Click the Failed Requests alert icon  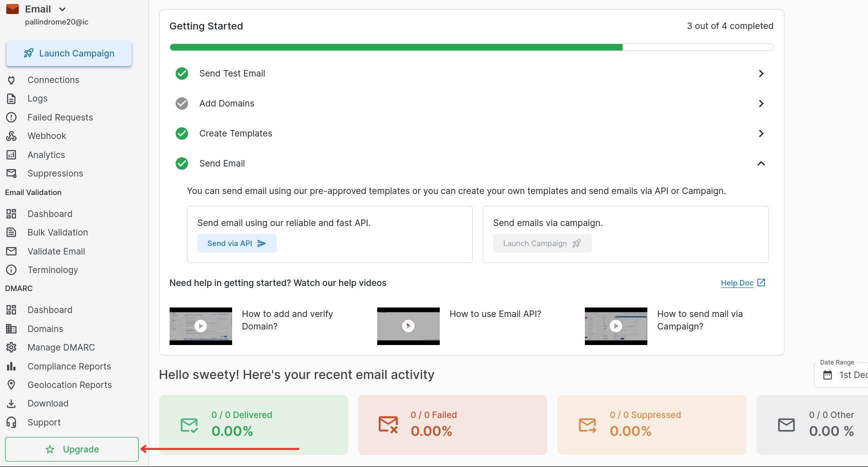(x=11, y=117)
